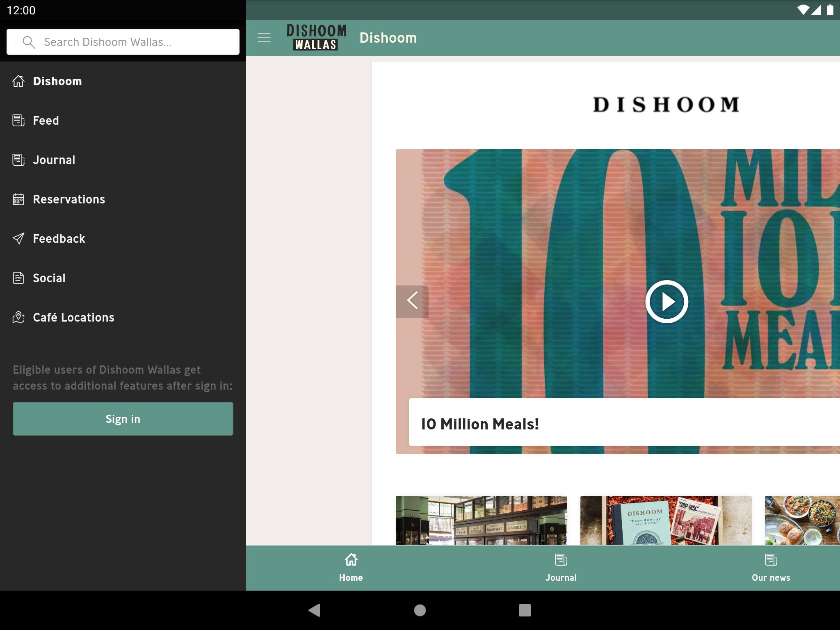Open the food dishes thumbnail
Screen dimensions: 840x630
click(802, 520)
